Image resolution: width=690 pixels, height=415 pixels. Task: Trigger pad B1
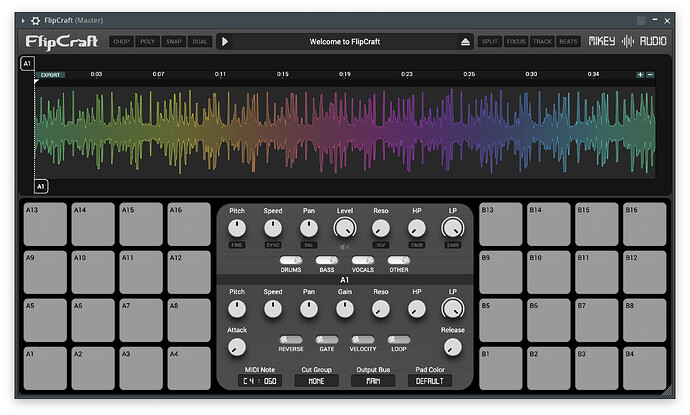click(501, 368)
